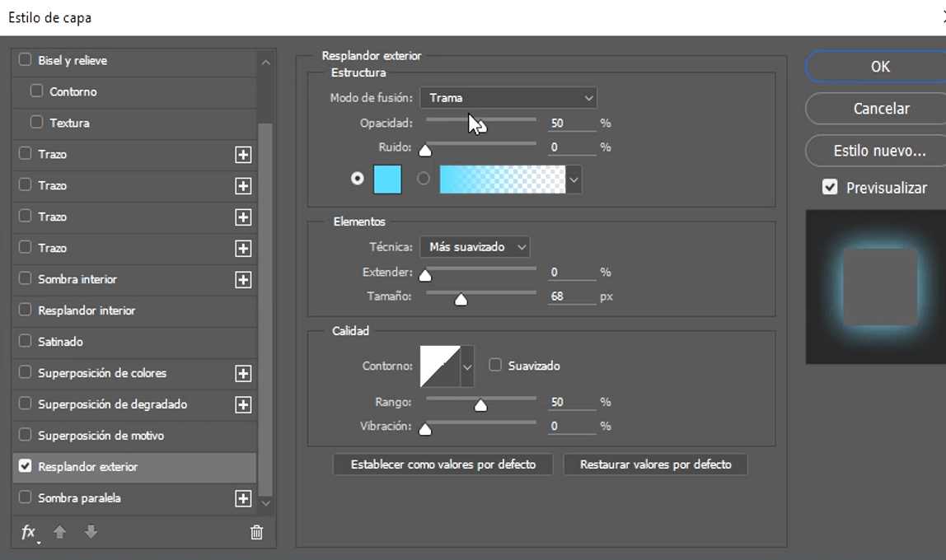Expand the gradient preset picker arrow
Screen dimensions: 946x560
pos(574,180)
